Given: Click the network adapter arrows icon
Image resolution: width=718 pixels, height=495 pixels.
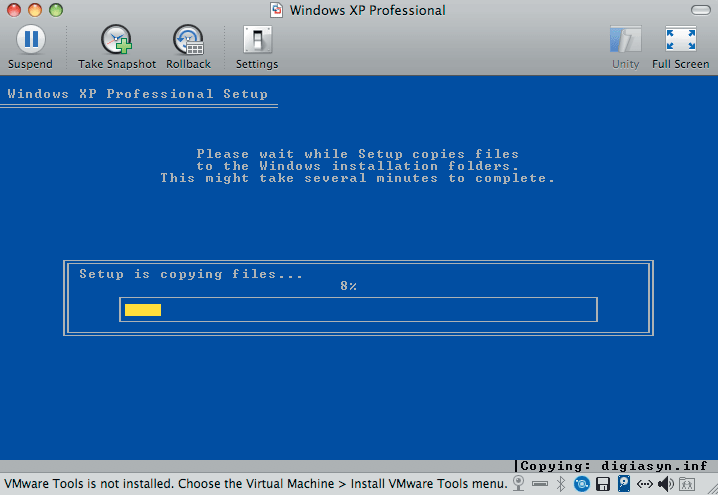Looking at the screenshot, I should (645, 484).
